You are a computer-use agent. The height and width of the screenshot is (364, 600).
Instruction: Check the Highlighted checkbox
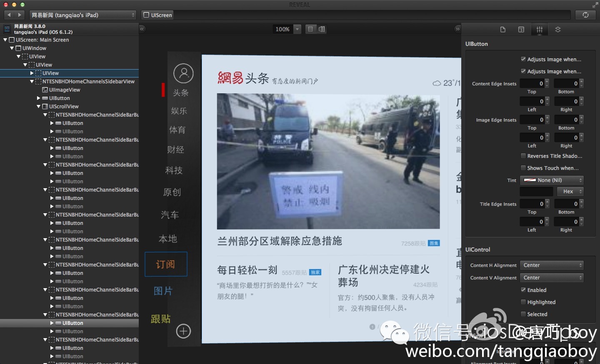[x=523, y=302]
